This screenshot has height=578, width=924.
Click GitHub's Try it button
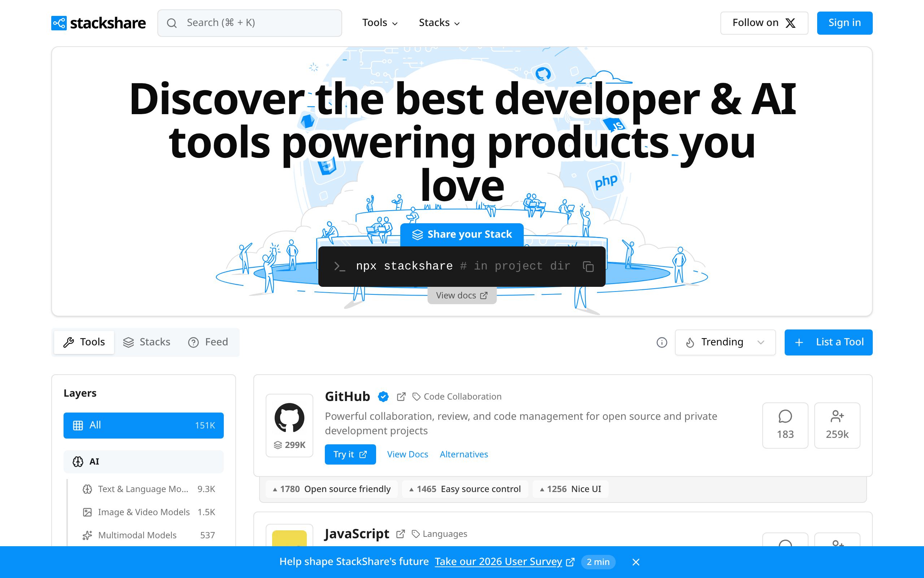(x=350, y=454)
